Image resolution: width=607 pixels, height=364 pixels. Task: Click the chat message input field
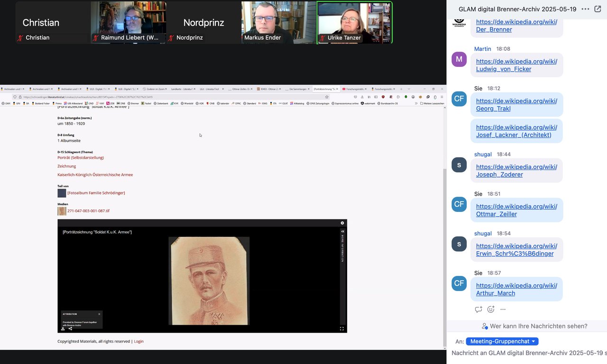(529, 353)
